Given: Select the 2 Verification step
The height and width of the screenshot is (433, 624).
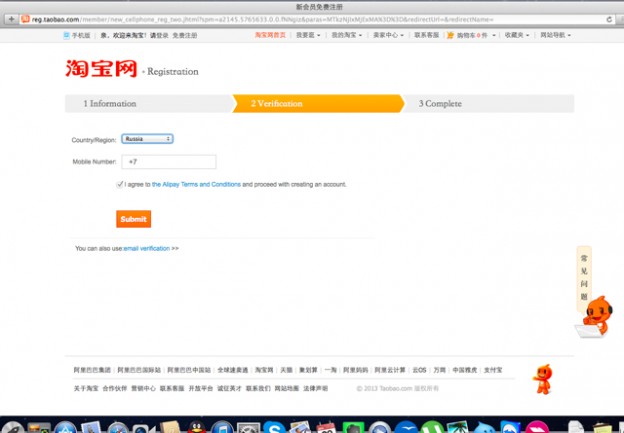Looking at the screenshot, I should pyautogui.click(x=318, y=103).
